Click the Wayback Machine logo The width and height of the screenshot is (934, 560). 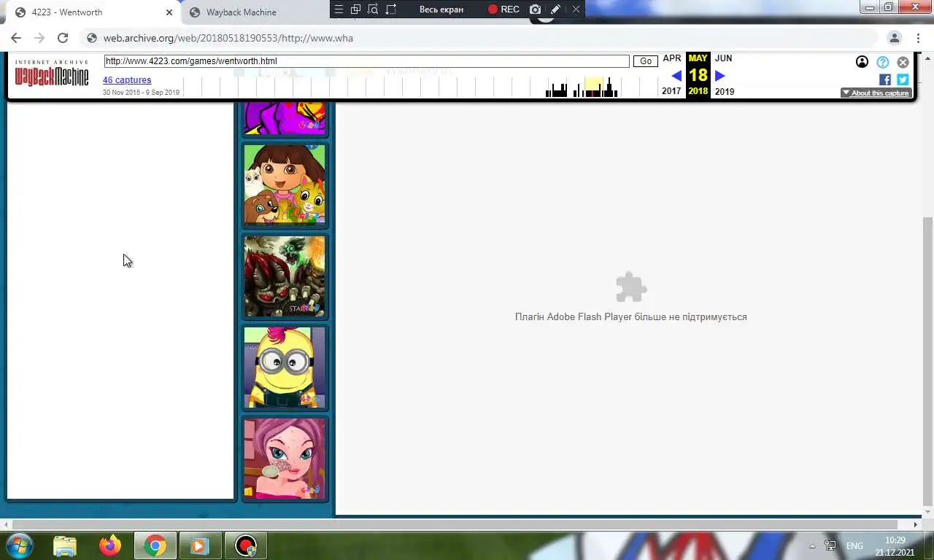(52, 74)
